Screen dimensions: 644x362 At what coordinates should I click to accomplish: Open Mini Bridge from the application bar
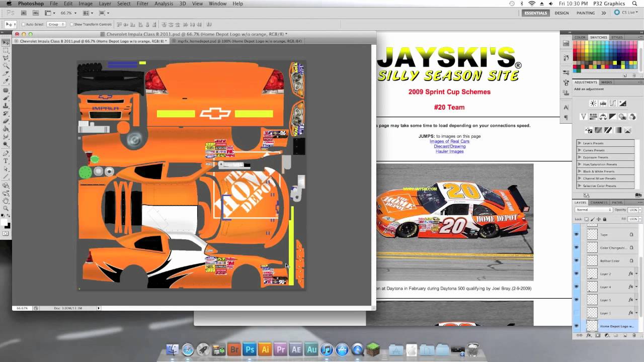36,13
